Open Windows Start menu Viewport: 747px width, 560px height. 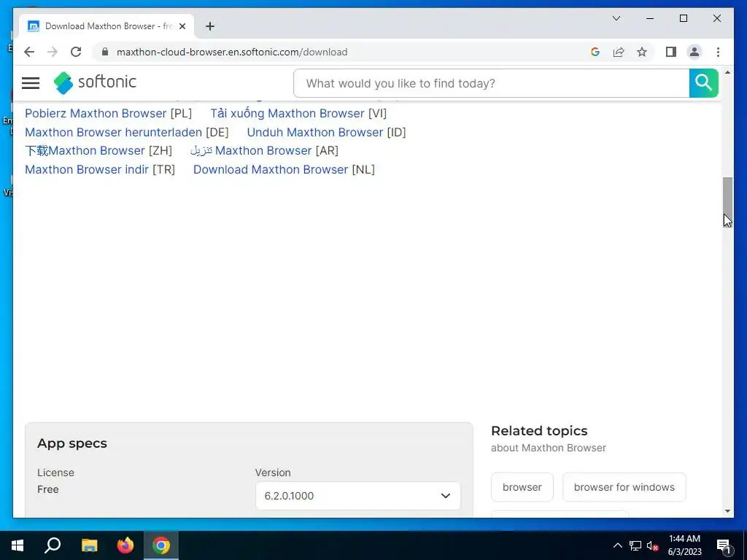tap(18, 545)
